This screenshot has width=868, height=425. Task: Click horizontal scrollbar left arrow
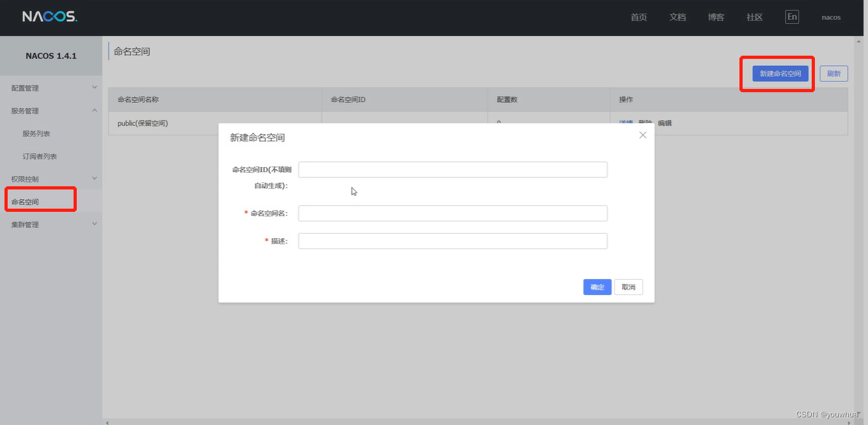pos(107,422)
